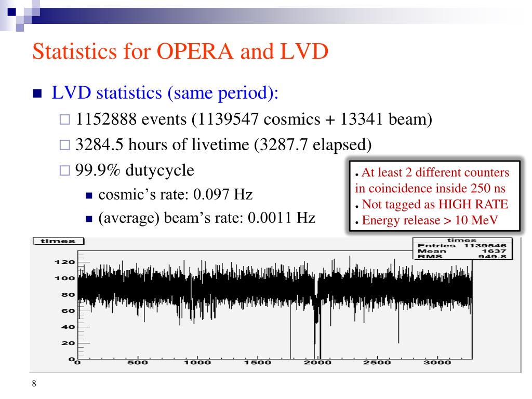Click the 'Mean 1637' row in the stats box
Image resolution: width=532 pixels, height=399 pixels.
(462, 251)
